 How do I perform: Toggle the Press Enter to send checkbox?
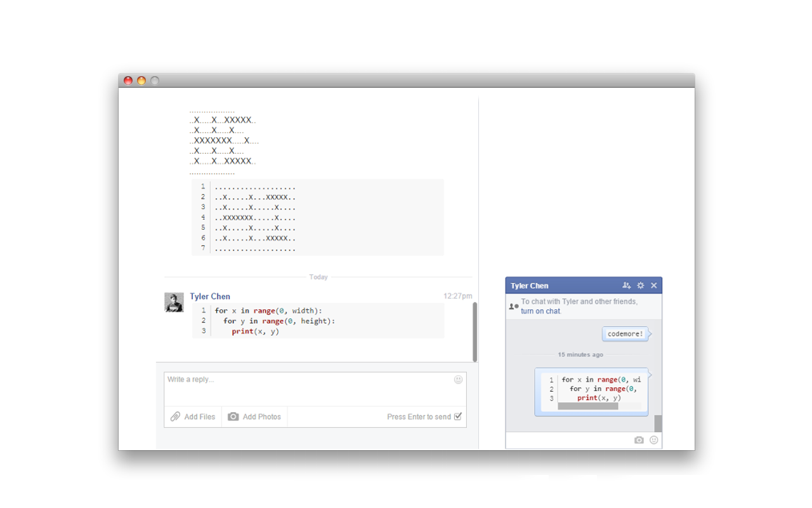click(x=459, y=417)
